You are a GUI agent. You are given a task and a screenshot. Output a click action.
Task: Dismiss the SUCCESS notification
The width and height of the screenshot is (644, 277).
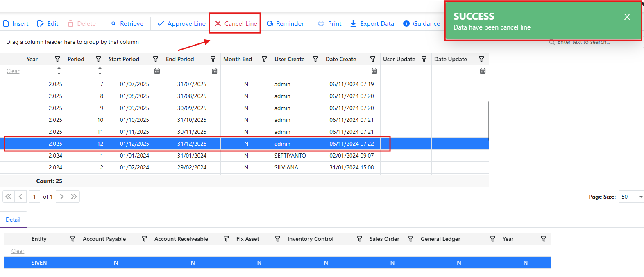click(x=627, y=17)
